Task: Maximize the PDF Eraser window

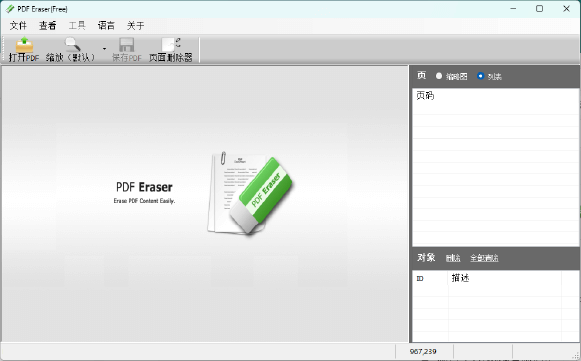Action: (540, 9)
